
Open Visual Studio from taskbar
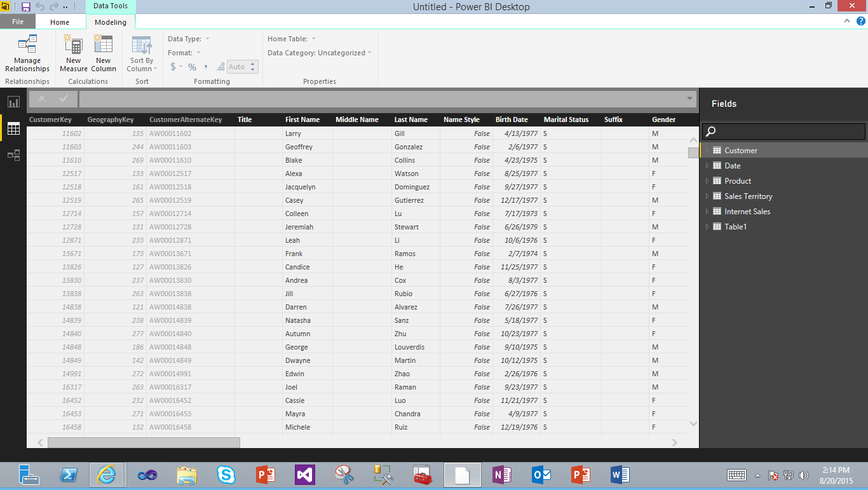coord(305,475)
